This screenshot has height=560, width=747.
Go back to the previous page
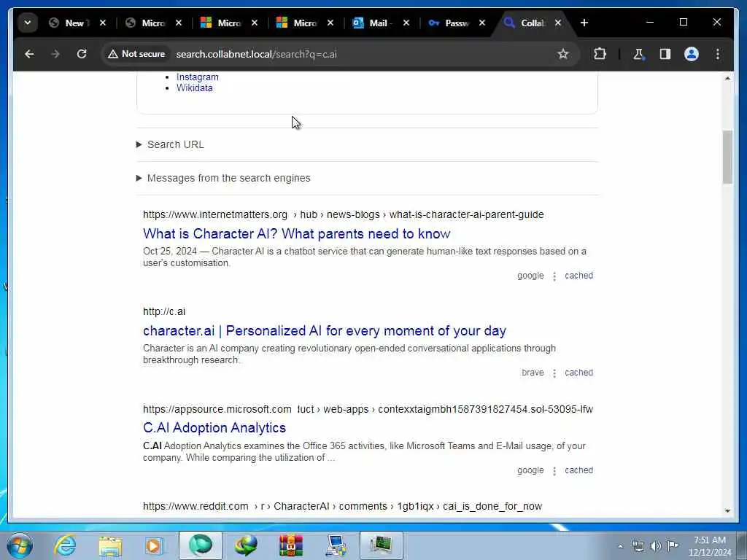29,54
